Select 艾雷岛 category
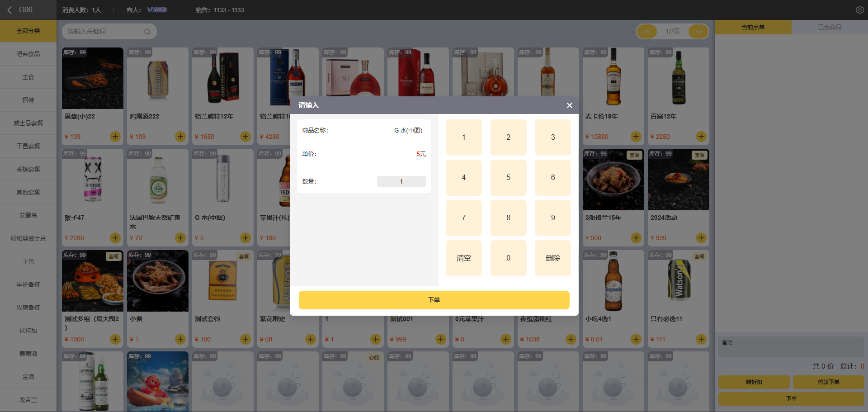 (x=28, y=216)
